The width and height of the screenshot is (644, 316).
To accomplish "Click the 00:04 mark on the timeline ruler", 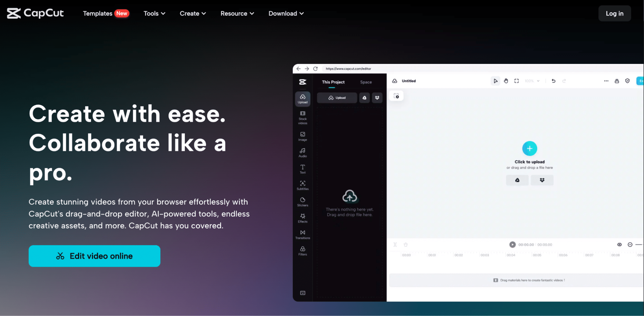I will click(511, 255).
